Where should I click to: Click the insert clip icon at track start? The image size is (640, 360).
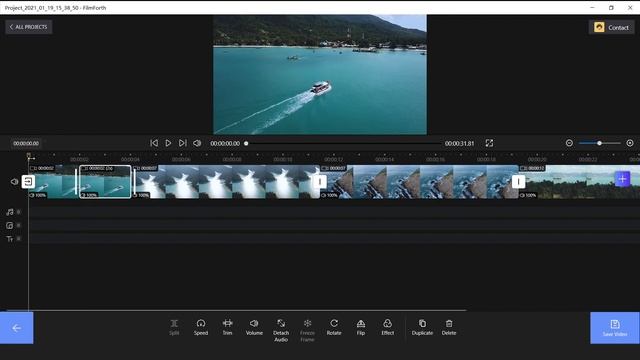[28, 182]
